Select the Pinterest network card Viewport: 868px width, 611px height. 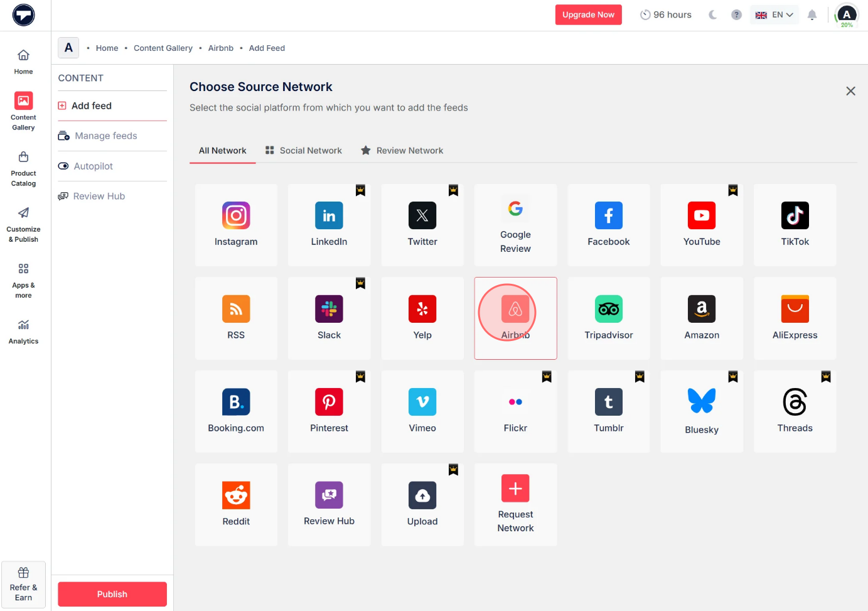click(329, 411)
